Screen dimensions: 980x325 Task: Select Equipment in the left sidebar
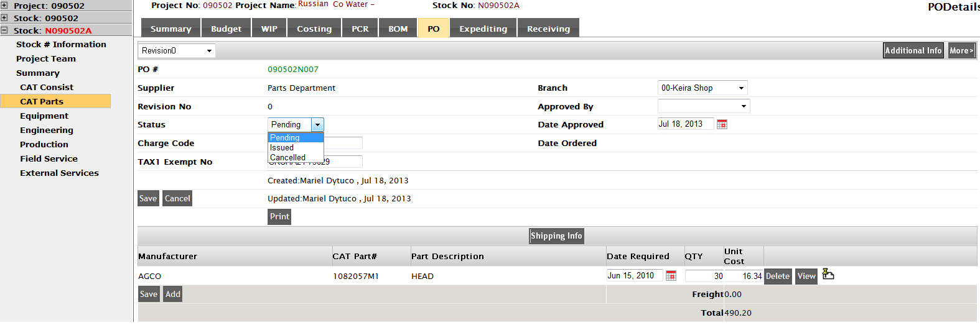click(x=44, y=116)
